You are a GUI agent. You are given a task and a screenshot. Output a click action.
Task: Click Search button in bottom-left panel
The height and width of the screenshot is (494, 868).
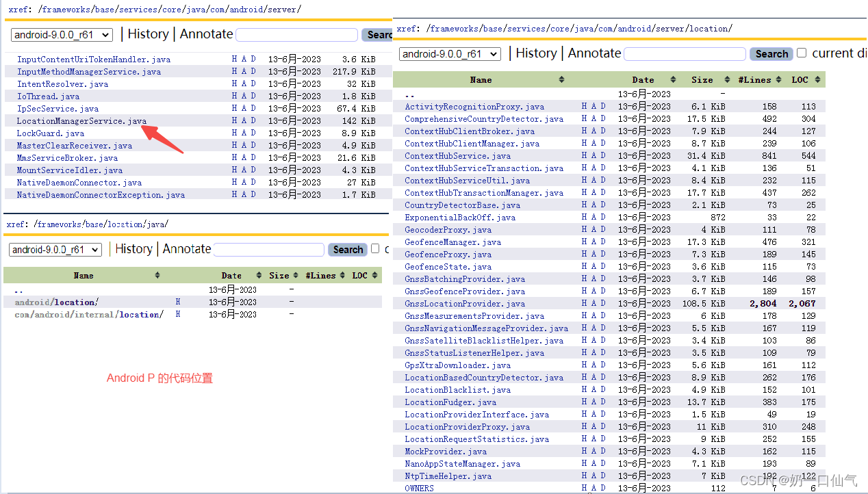point(348,250)
